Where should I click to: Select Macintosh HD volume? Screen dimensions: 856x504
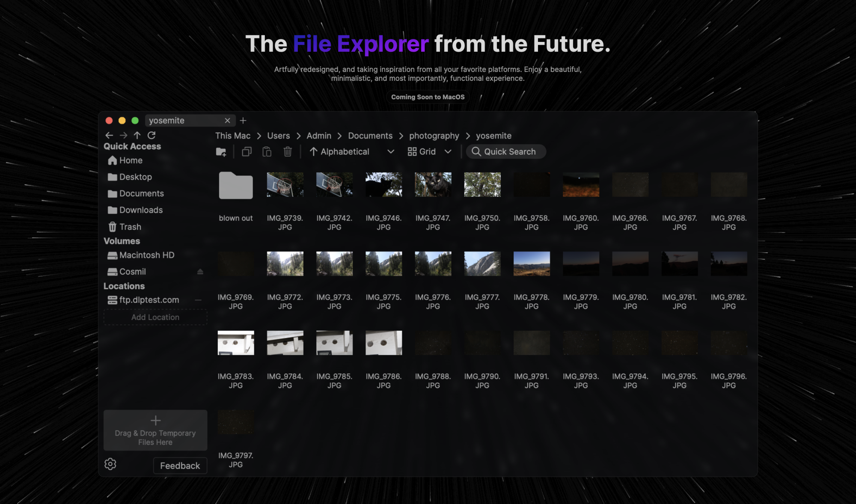[x=141, y=255]
